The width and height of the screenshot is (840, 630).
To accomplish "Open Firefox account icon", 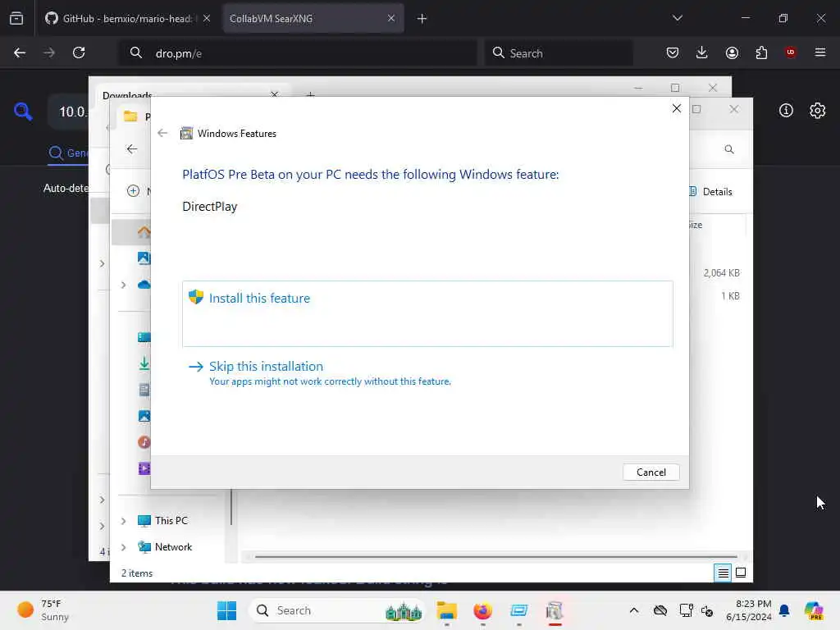I will pos(732,52).
